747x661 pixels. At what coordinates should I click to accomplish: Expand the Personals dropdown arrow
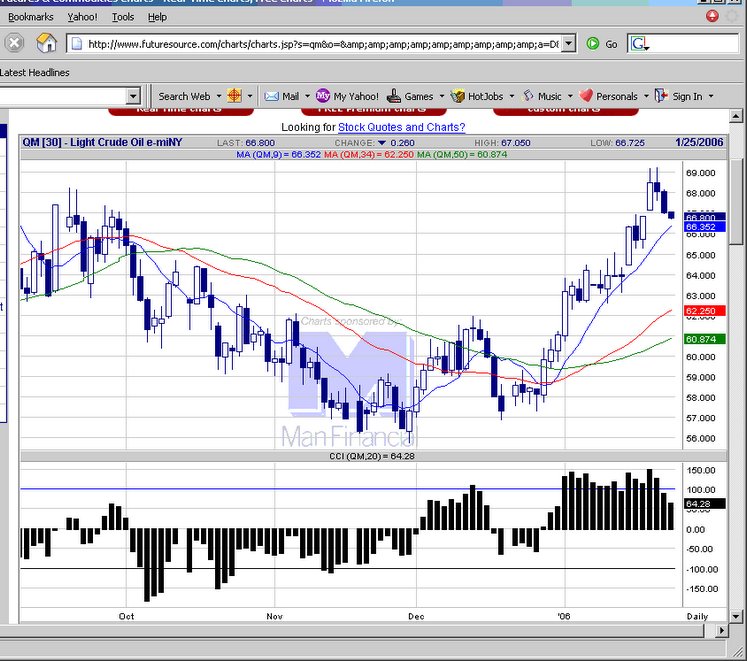[x=646, y=96]
